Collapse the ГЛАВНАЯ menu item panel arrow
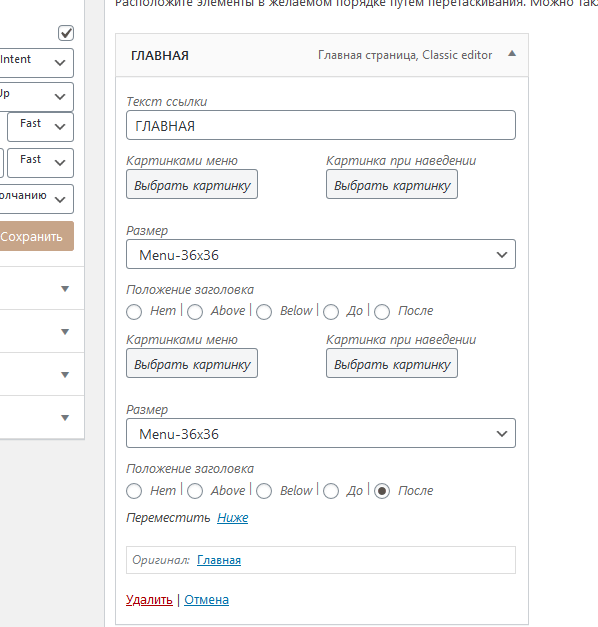598x627 pixels. click(512, 54)
